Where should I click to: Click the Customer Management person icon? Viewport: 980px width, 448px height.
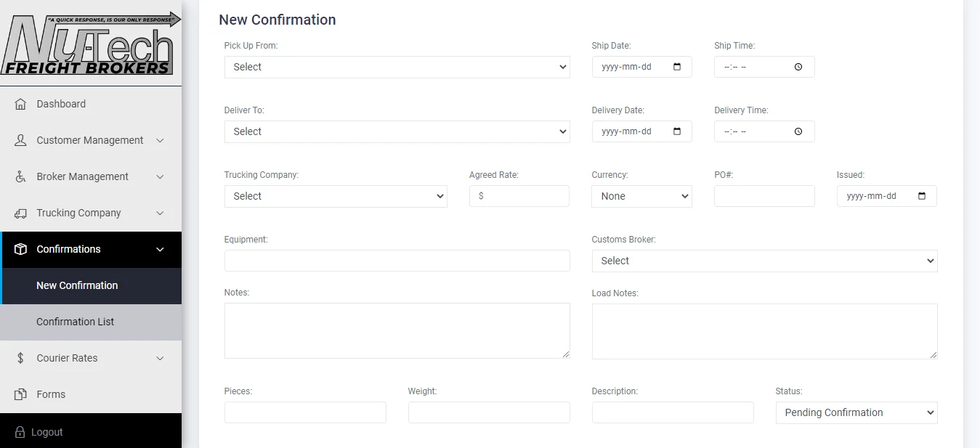coord(20,140)
